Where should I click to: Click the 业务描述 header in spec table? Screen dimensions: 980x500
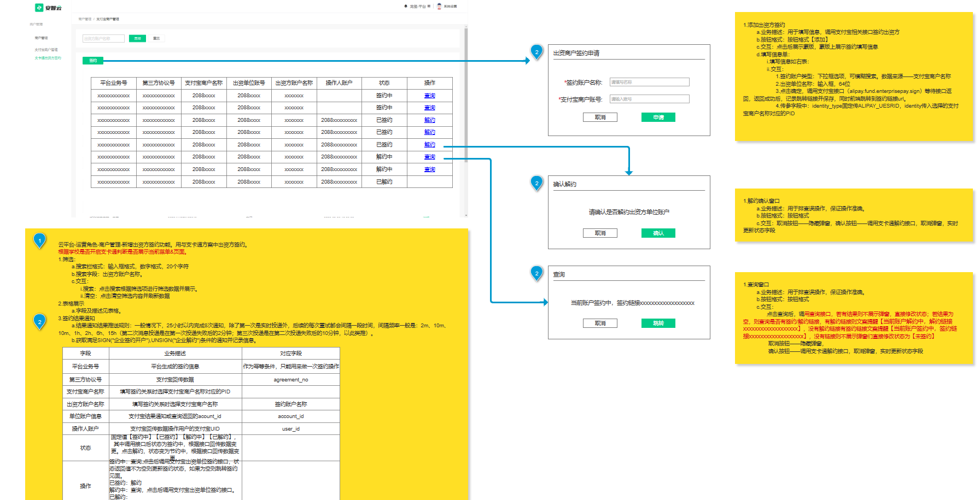click(176, 354)
